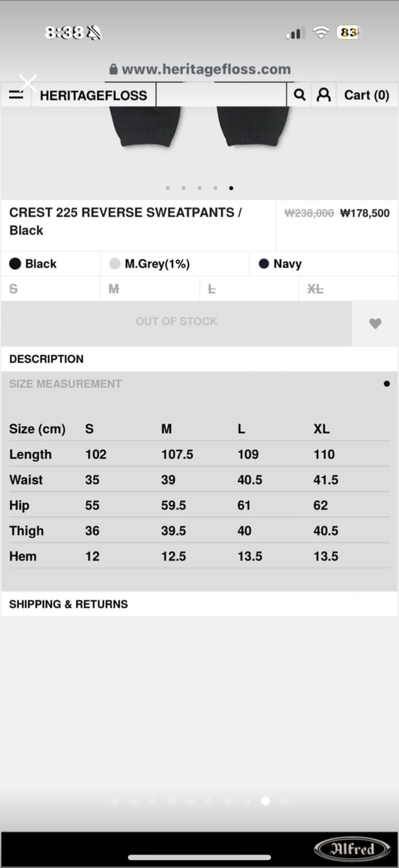Choose the M.Grey(1%) color option
Image resolution: width=399 pixels, height=868 pixels.
150,264
